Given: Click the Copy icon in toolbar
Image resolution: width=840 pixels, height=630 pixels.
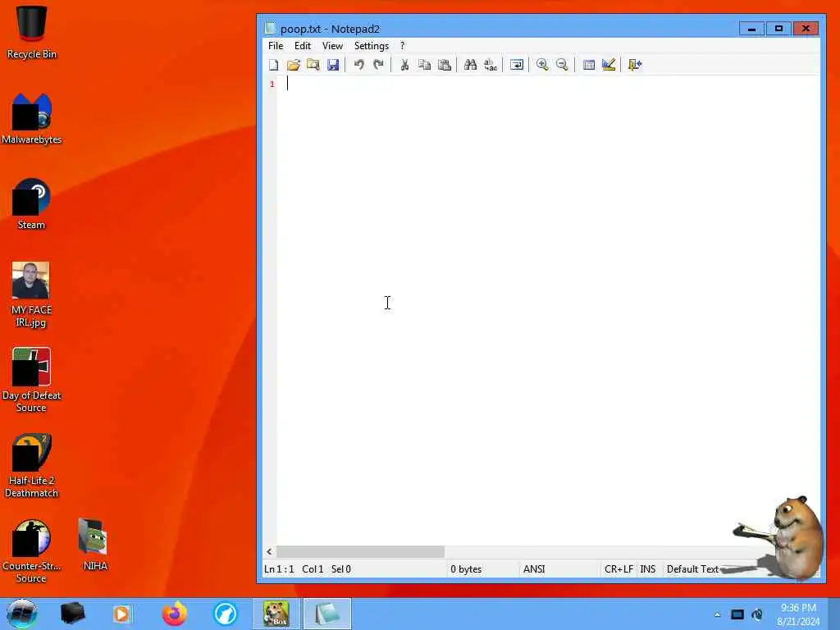Looking at the screenshot, I should point(424,65).
